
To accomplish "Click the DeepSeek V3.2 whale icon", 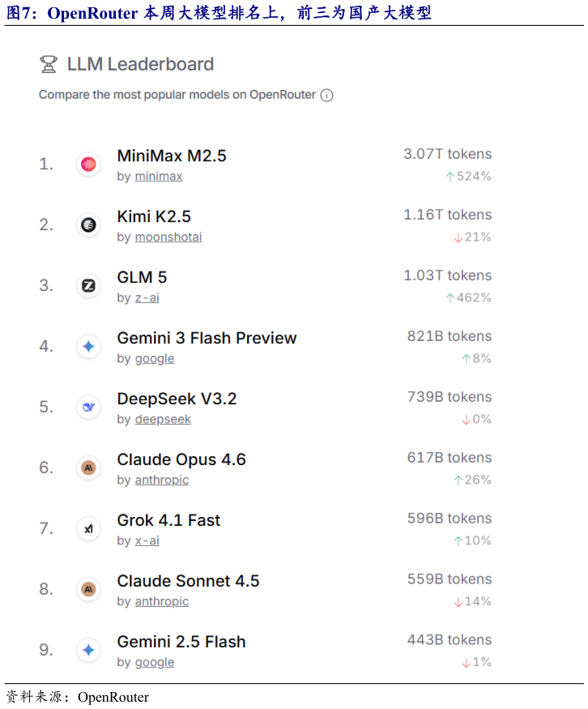I will click(x=88, y=408).
